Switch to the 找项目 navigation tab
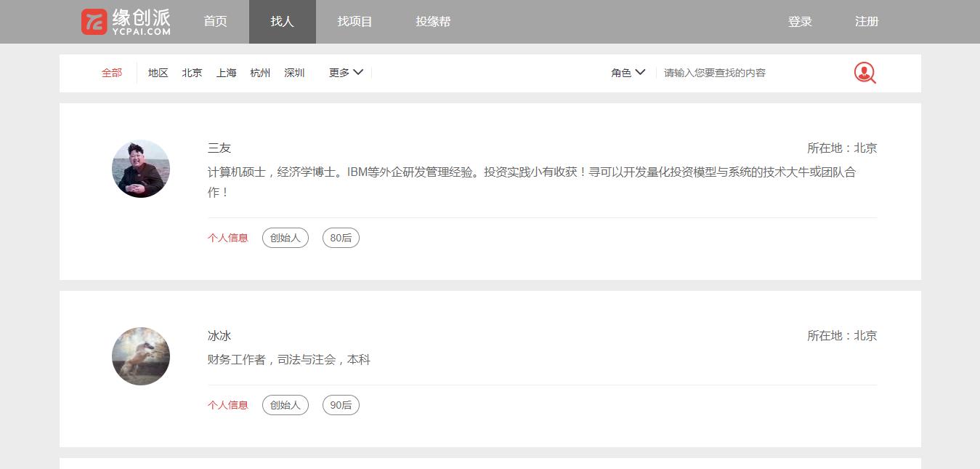The image size is (980, 469). click(x=354, y=21)
